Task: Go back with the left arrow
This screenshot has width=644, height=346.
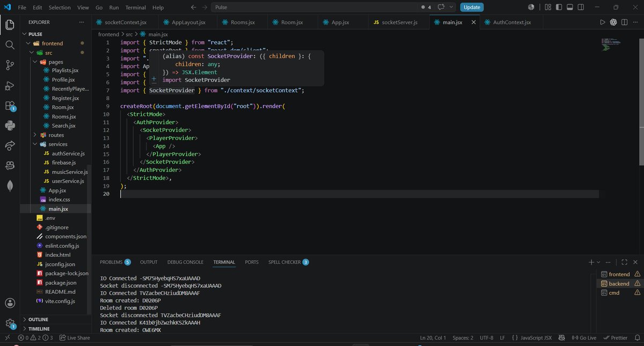Action: (x=194, y=8)
